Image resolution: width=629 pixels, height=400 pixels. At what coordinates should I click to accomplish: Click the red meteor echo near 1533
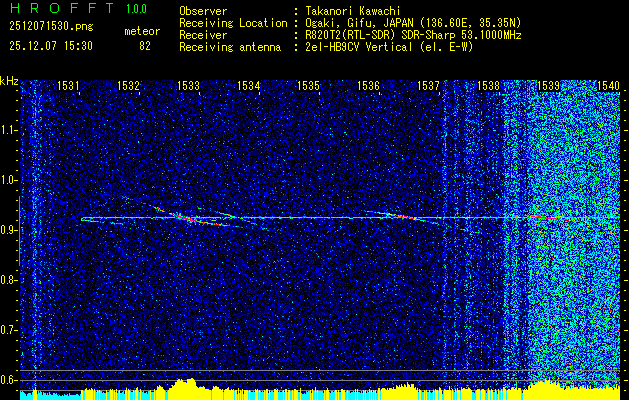click(x=191, y=219)
